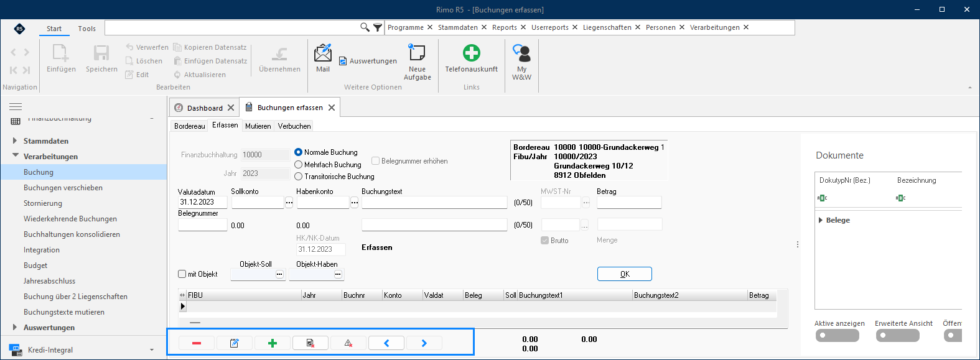Expand the Auswertungen tree node
The image size is (980, 360).
pyautogui.click(x=15, y=327)
